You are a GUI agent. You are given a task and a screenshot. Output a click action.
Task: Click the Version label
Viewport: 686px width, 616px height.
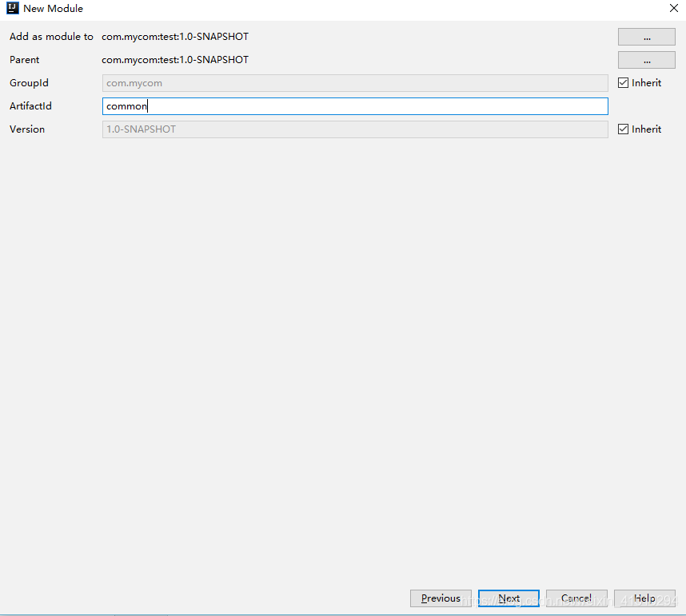[27, 129]
